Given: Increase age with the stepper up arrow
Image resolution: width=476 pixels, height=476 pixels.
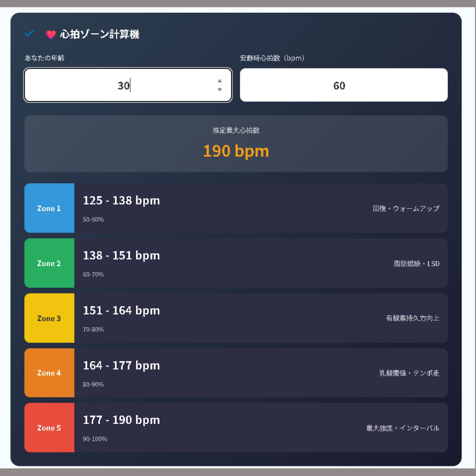Looking at the screenshot, I should (x=220, y=81).
